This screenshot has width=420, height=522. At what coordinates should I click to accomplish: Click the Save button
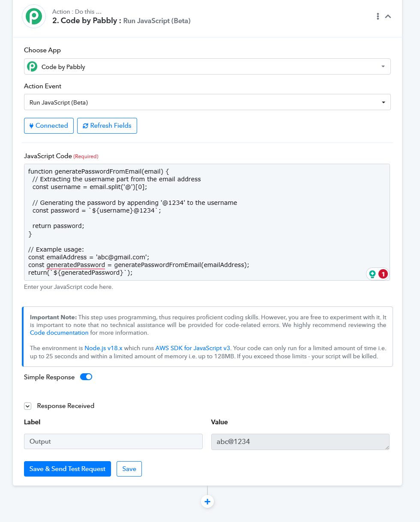tap(129, 469)
